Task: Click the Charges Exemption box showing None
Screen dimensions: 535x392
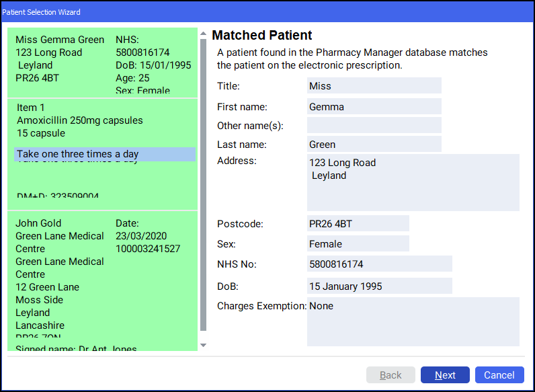Action: [x=413, y=321]
